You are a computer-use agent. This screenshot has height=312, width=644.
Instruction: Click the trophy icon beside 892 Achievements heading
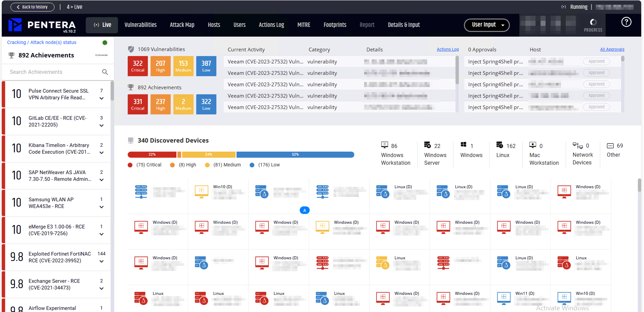tap(11, 55)
